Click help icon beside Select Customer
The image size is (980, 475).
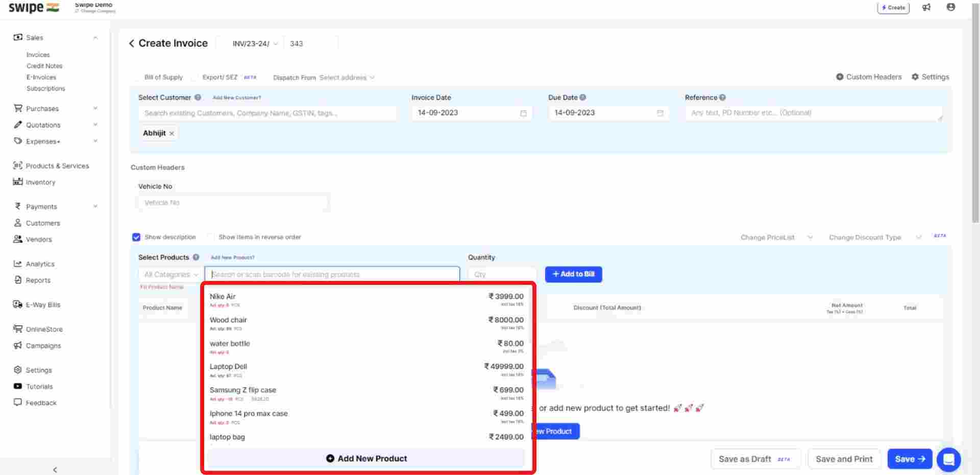[198, 97]
